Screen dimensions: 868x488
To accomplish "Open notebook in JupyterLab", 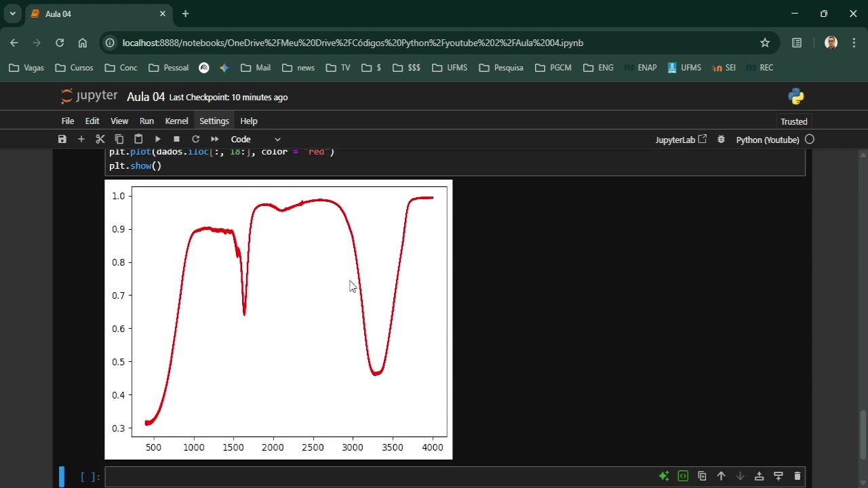I will pyautogui.click(x=681, y=140).
